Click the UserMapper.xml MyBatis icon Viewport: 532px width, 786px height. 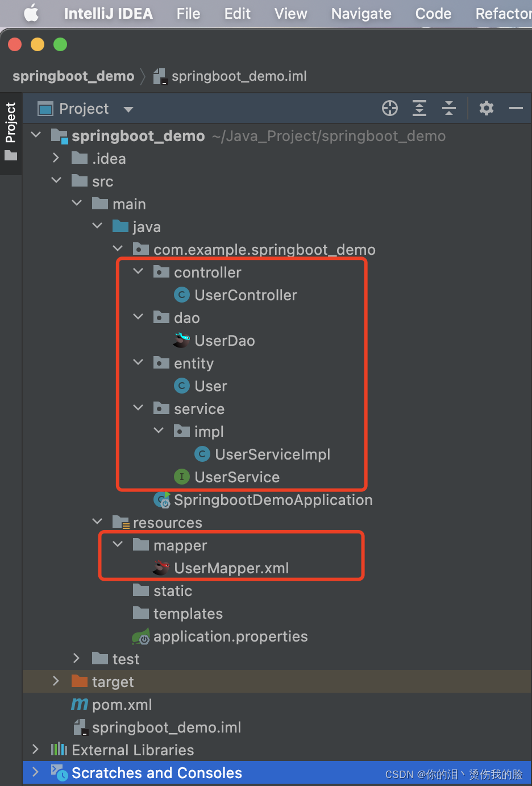(x=161, y=568)
